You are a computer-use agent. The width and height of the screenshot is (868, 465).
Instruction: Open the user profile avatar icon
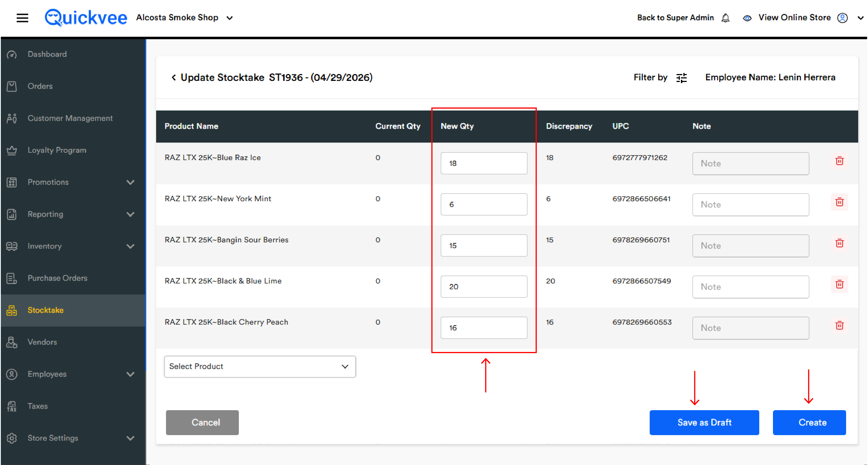(843, 18)
